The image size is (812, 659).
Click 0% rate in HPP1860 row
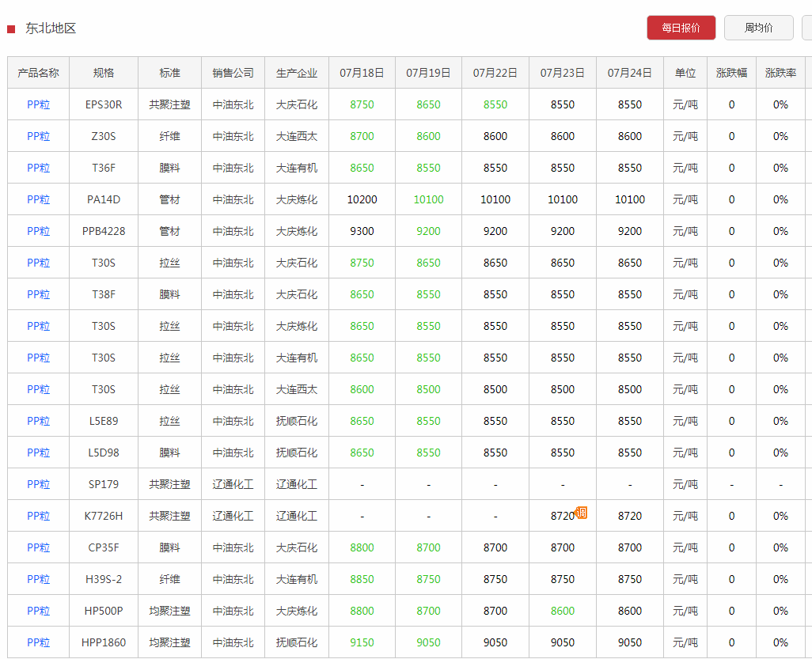tap(780, 642)
